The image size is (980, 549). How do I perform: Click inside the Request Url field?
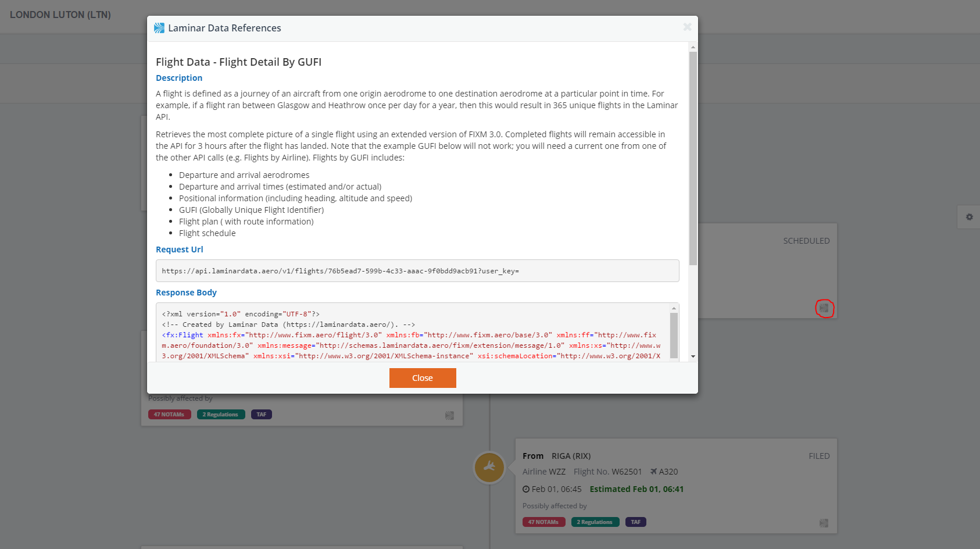coord(417,271)
